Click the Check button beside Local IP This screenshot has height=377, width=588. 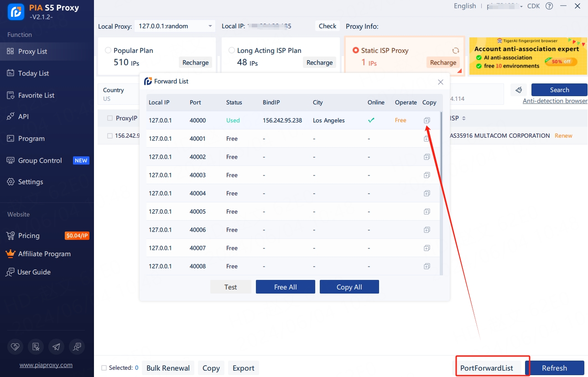[328, 26]
